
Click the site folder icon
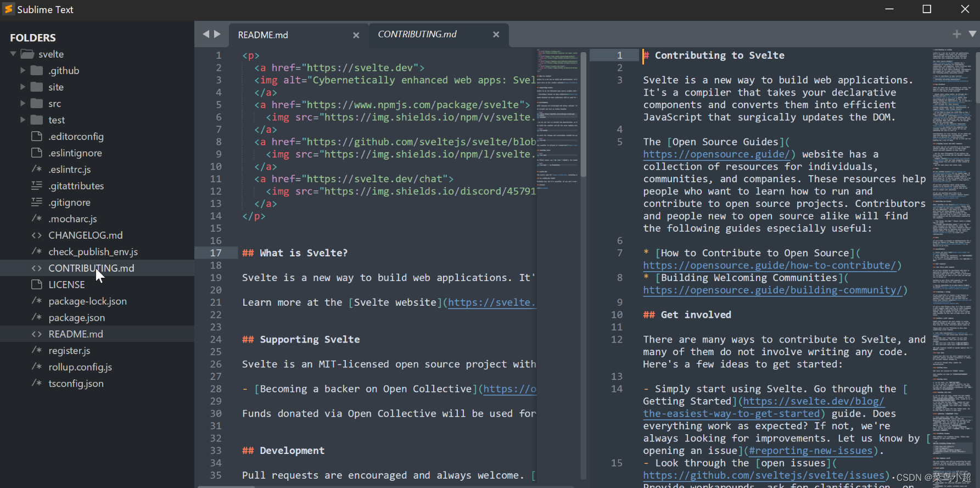(37, 87)
